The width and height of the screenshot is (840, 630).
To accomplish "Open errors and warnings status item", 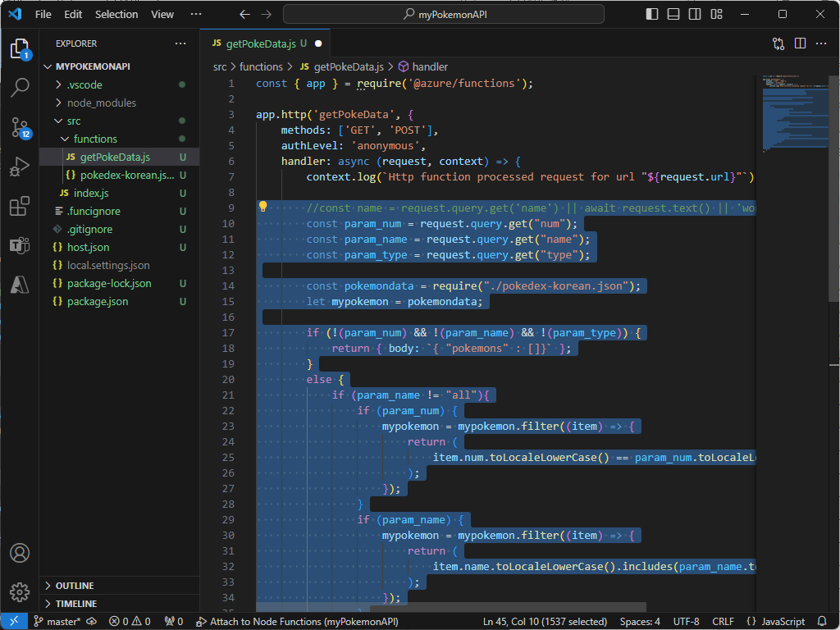I will pyautogui.click(x=130, y=622).
